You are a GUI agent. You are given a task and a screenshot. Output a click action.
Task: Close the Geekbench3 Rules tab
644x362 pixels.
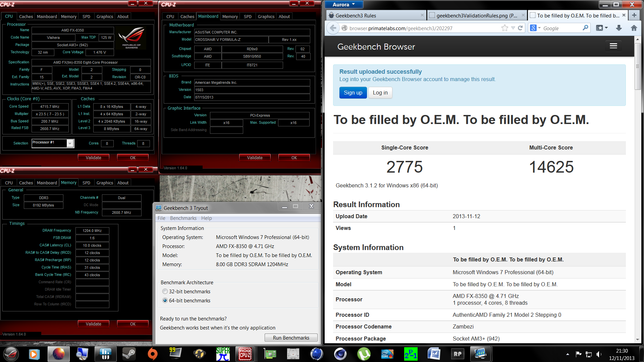(x=422, y=15)
